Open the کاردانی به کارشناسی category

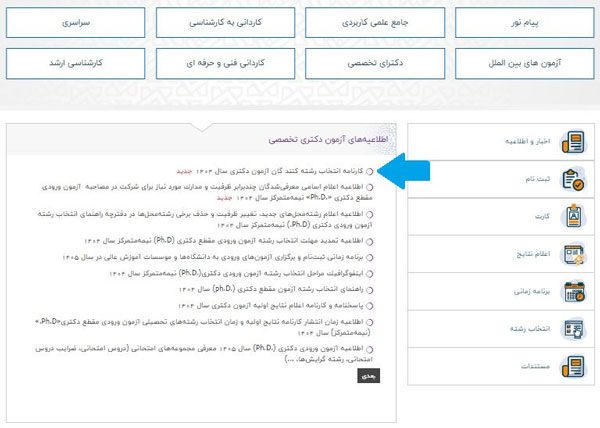[225, 23]
